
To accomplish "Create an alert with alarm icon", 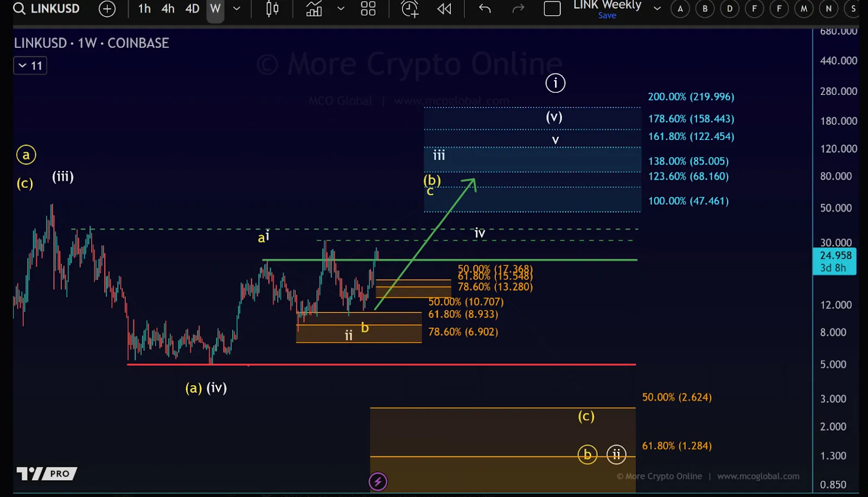I will 410,9.
